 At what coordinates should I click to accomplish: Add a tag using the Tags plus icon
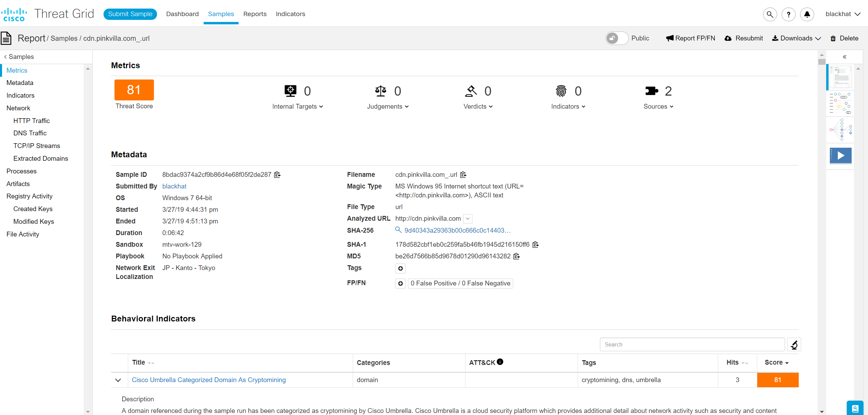pos(400,268)
